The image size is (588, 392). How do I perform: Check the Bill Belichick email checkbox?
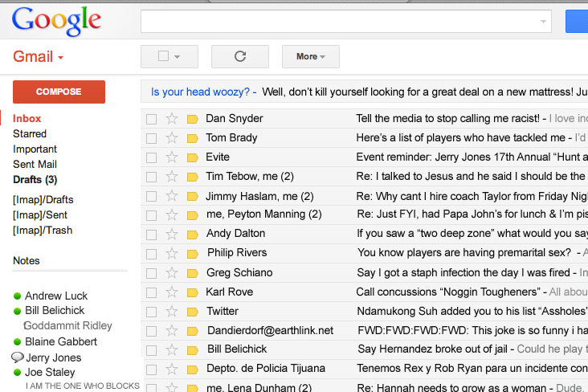(152, 350)
